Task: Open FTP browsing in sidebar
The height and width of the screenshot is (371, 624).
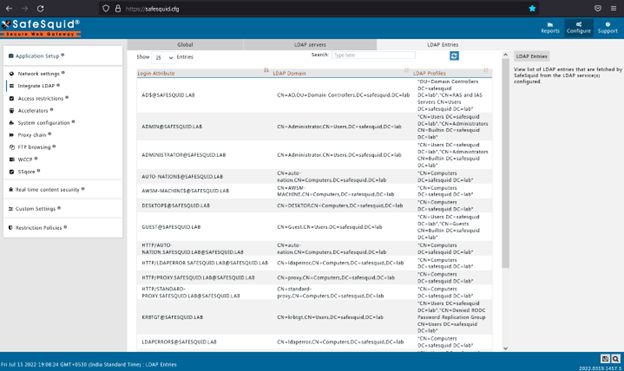Action: point(34,147)
